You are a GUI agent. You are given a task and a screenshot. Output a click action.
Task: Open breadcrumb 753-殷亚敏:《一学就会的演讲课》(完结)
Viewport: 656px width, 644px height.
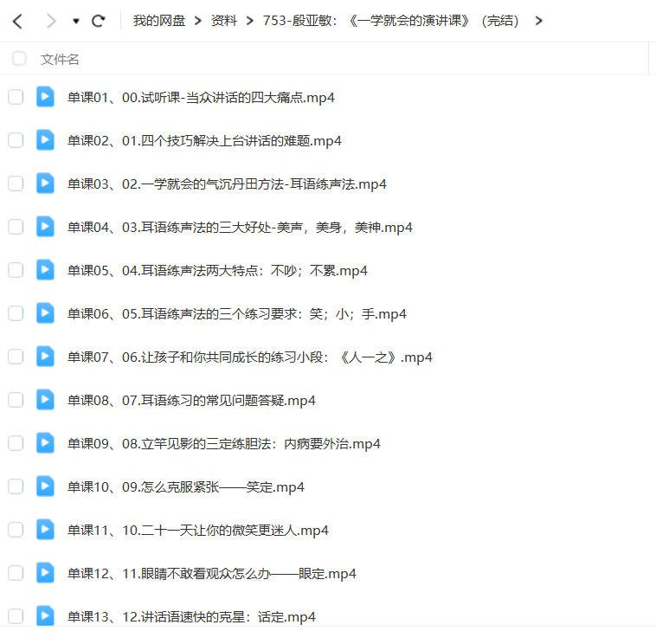(390, 21)
